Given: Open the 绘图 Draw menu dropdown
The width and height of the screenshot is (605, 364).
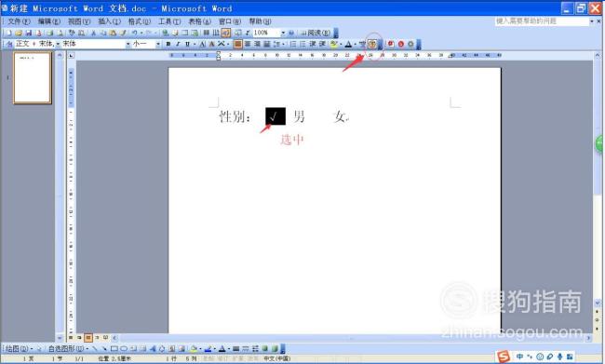Looking at the screenshot, I should click(18, 349).
